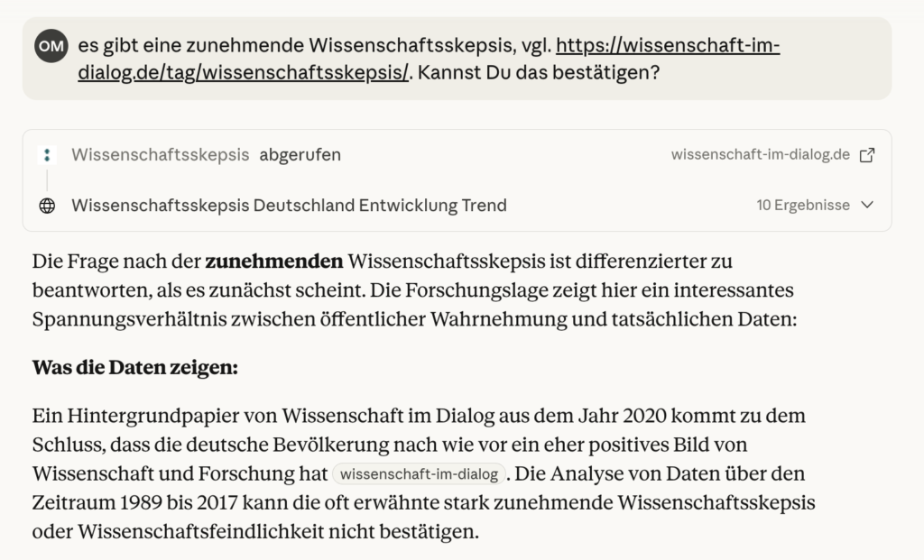Click the bolded word zunehmenden
The image size is (924, 560).
(x=273, y=261)
